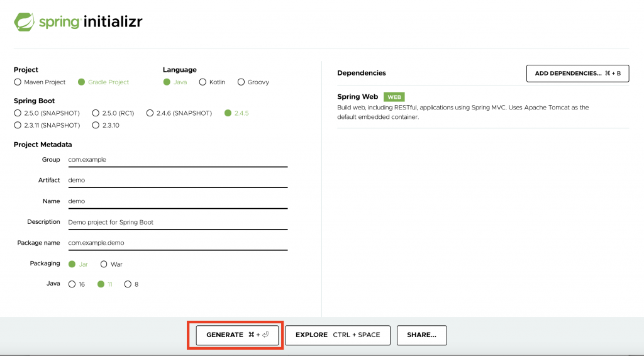This screenshot has height=356, width=644.
Task: Click the Spring Initializr logo
Action: tap(78, 22)
